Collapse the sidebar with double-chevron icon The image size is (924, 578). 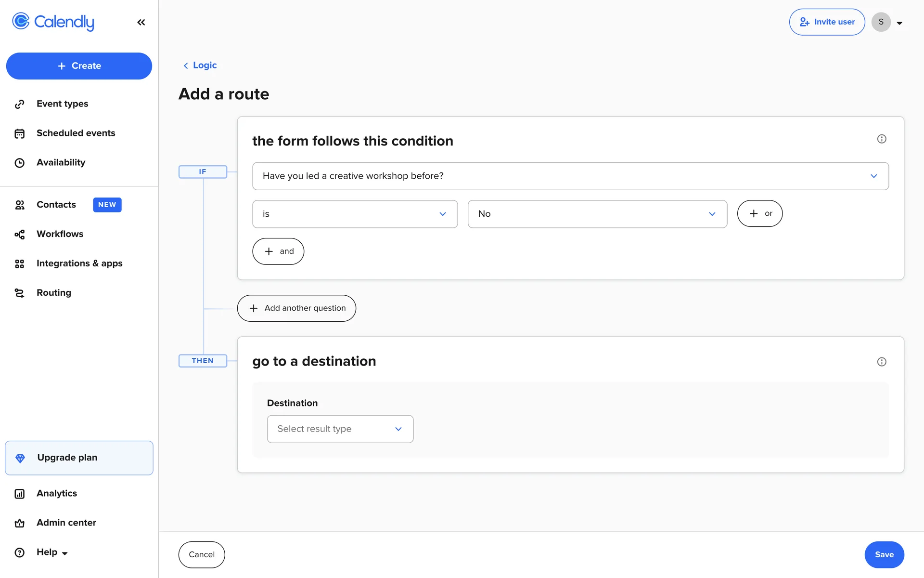(141, 22)
